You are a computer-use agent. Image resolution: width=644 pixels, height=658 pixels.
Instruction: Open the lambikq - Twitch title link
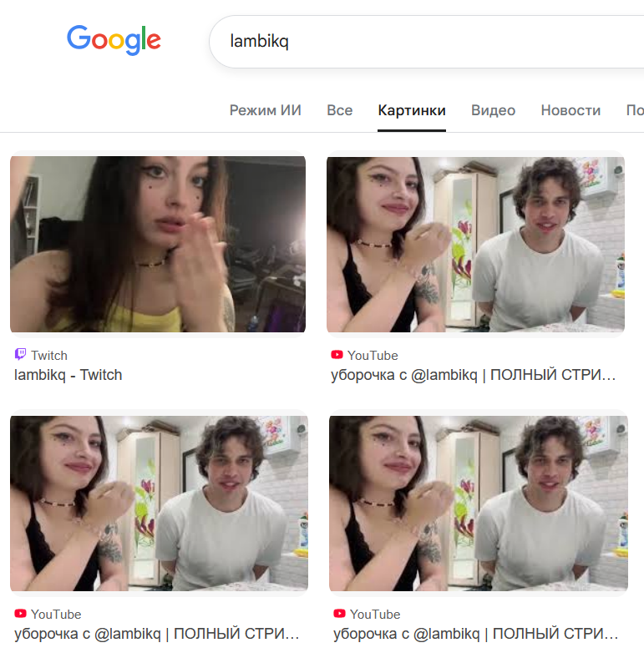tap(68, 375)
